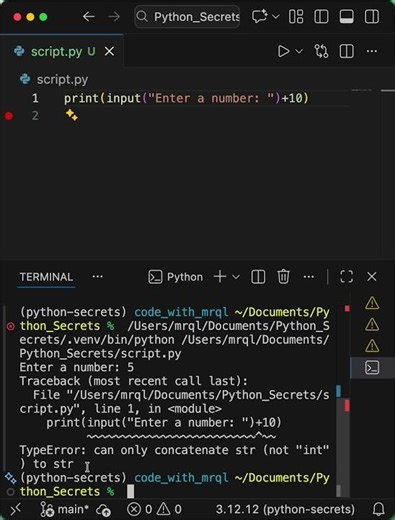The height and width of the screenshot is (520, 395).
Task: Select second warning terminal in list
Action: click(372, 324)
